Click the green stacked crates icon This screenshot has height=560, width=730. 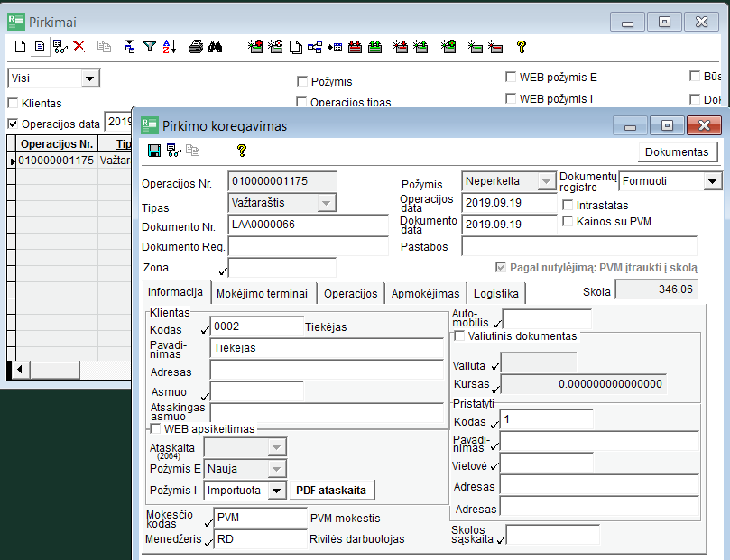pyautogui.click(x=374, y=47)
